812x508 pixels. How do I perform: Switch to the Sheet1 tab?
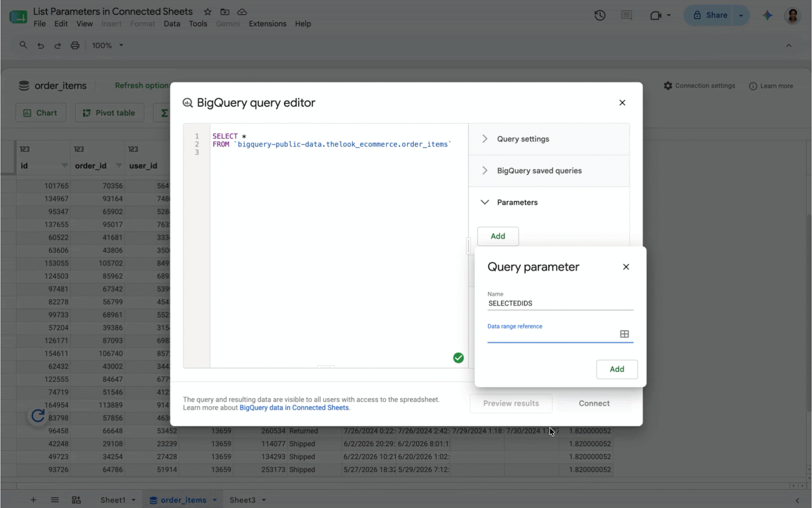tap(113, 500)
